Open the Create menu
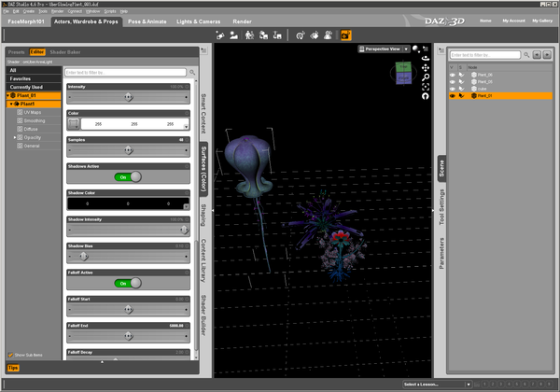The height and width of the screenshot is (392, 560). (x=29, y=11)
